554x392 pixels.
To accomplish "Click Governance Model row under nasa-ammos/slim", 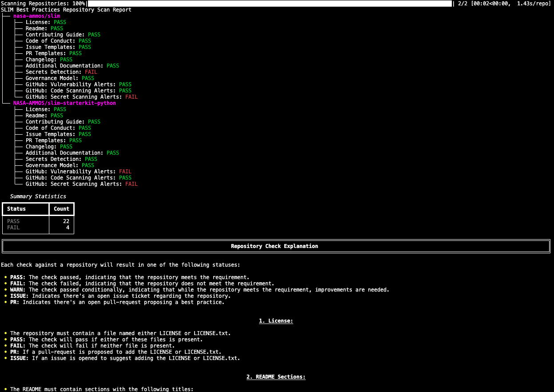I will (x=60, y=78).
